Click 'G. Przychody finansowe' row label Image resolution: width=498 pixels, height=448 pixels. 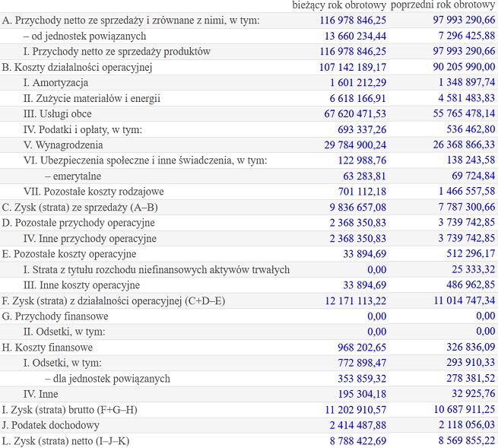coord(55,316)
